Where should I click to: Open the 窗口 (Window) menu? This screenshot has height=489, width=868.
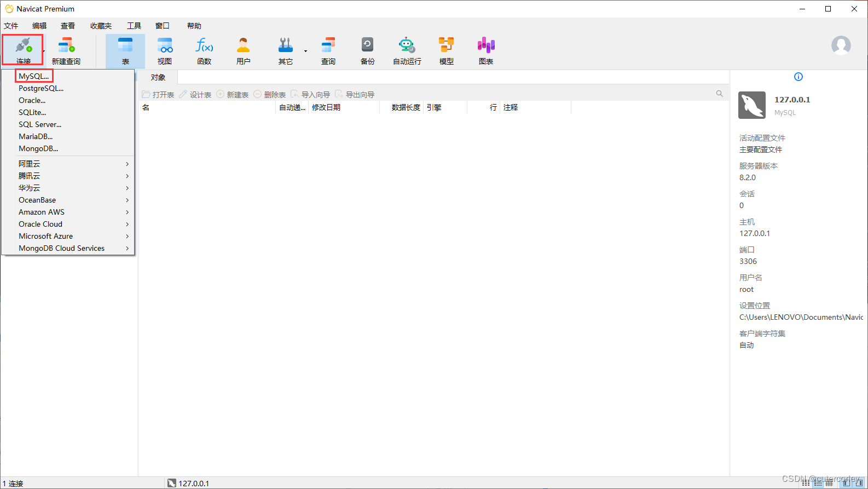[x=163, y=26]
